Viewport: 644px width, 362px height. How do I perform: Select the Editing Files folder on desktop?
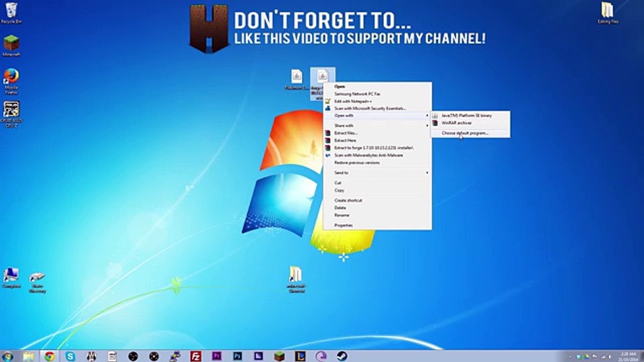pos(607,13)
